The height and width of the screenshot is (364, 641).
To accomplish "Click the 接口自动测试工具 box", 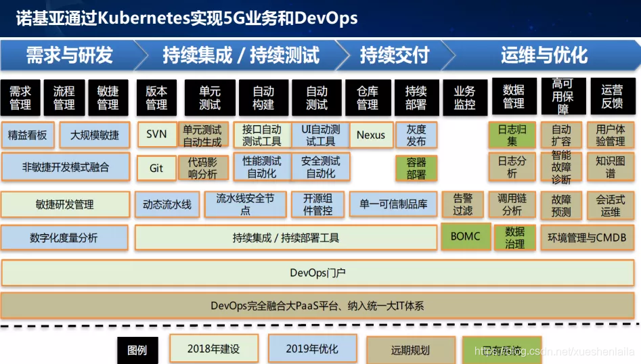I will click(262, 135).
